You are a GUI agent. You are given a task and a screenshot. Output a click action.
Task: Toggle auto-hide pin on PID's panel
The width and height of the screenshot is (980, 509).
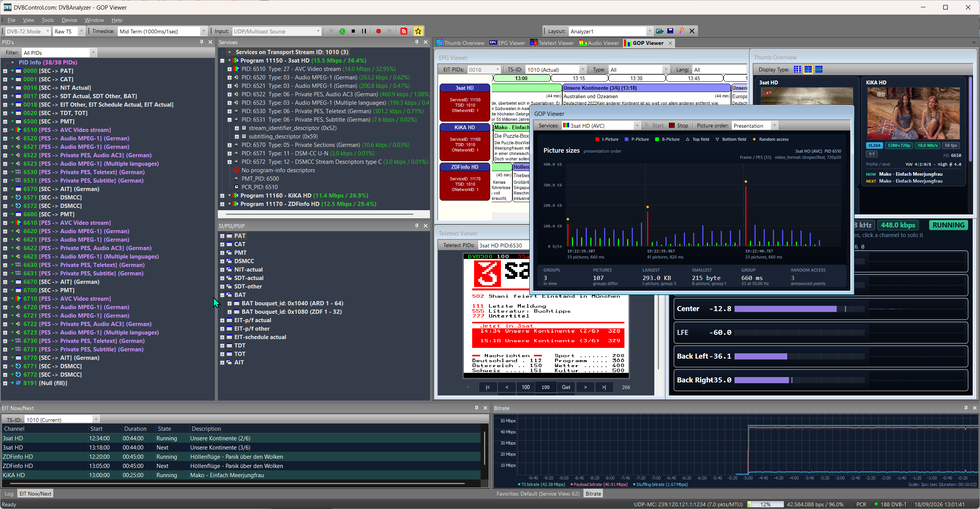(201, 42)
